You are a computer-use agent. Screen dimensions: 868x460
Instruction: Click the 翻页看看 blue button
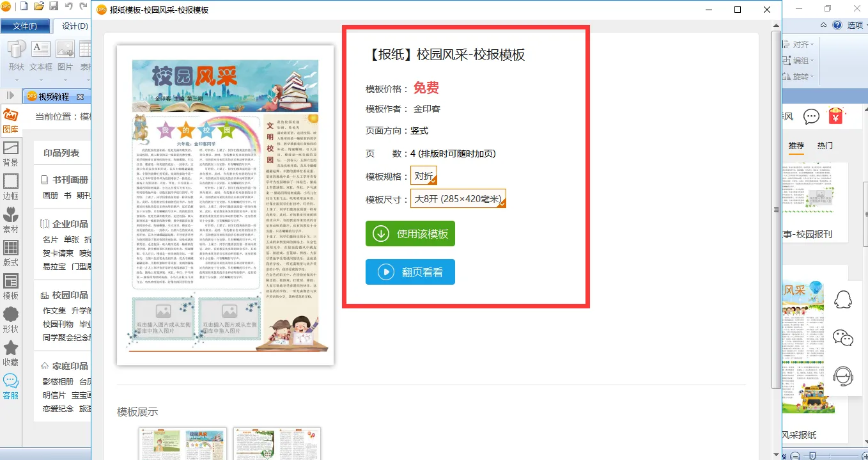(410, 272)
